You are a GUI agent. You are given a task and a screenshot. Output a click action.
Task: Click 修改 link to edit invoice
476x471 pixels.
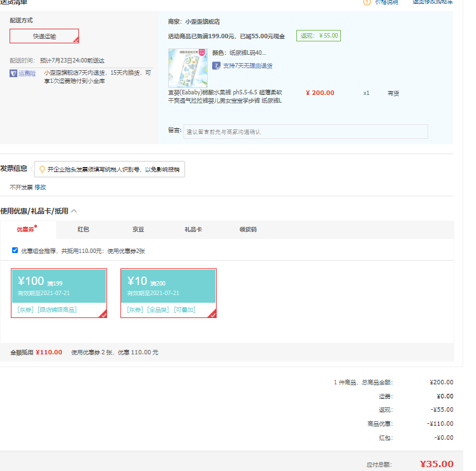(x=40, y=187)
